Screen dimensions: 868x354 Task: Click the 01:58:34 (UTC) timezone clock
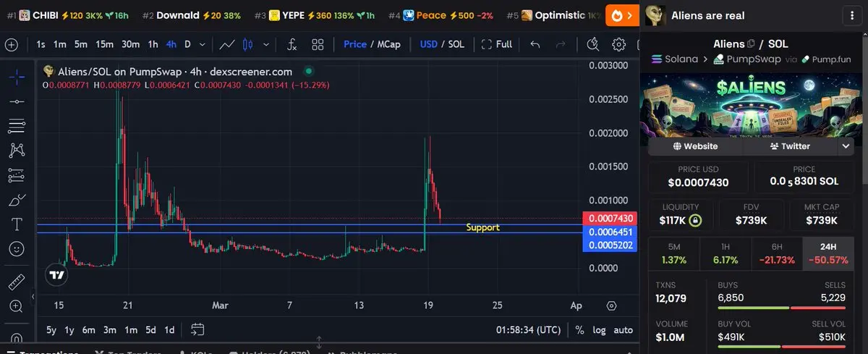529,329
